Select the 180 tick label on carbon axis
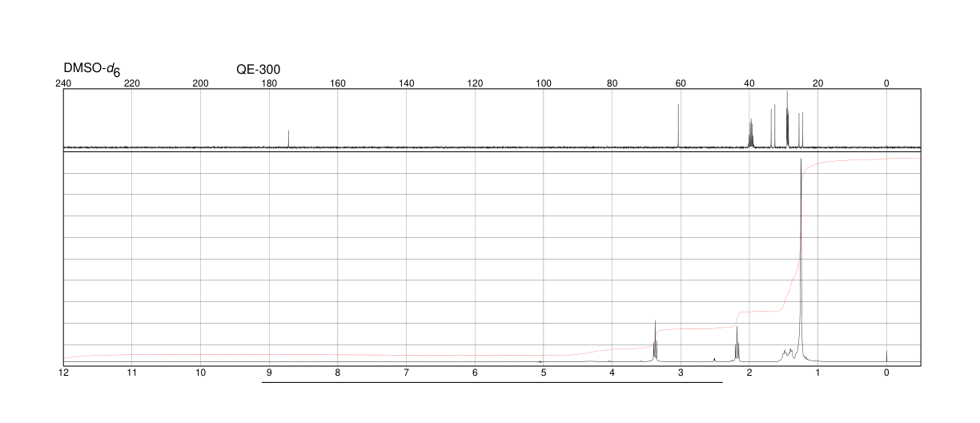Viewport: 980px width, 423px height. pyautogui.click(x=269, y=83)
